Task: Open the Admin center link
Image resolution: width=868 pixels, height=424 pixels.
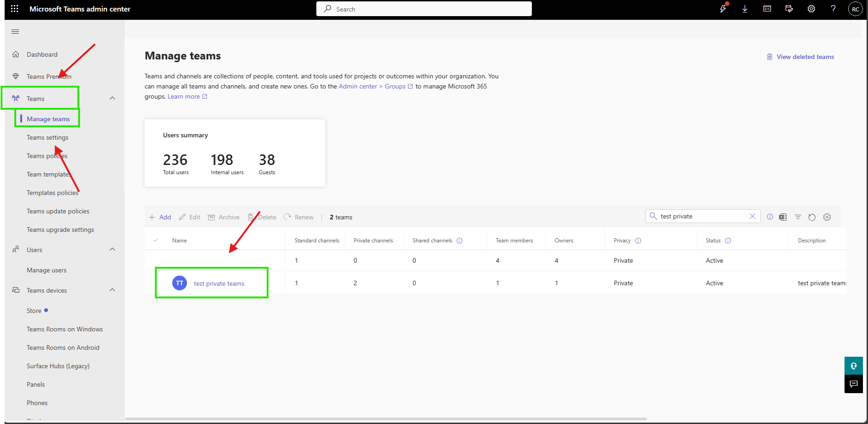Action: [x=358, y=86]
